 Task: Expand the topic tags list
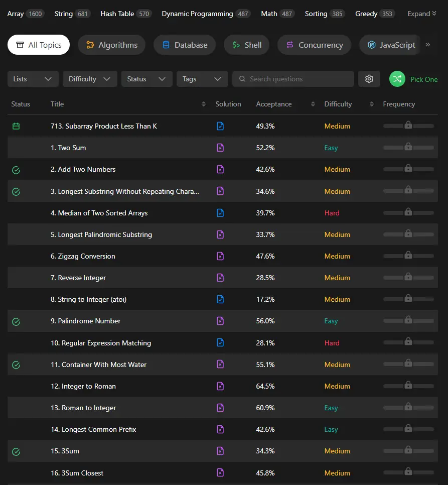[x=422, y=14]
